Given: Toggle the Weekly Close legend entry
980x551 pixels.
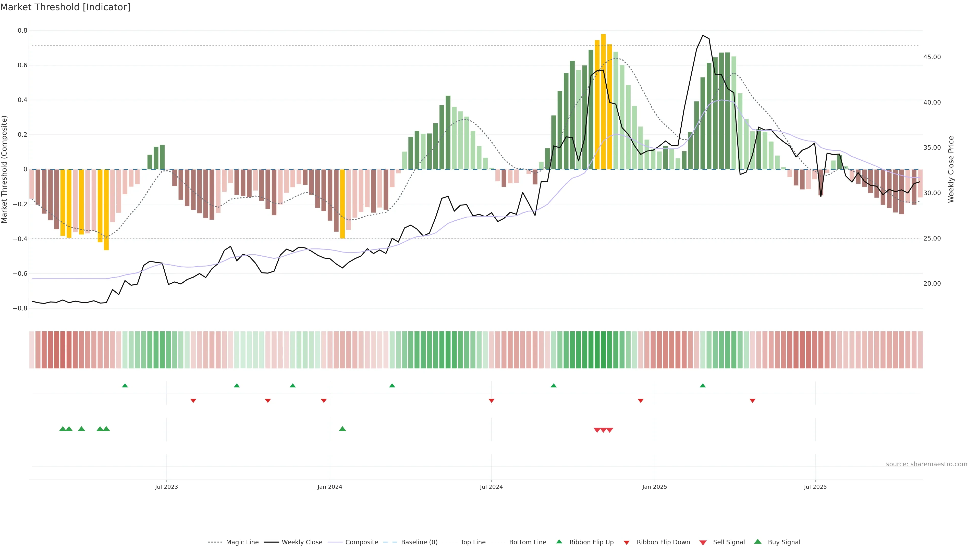Looking at the screenshot, I should (x=302, y=542).
